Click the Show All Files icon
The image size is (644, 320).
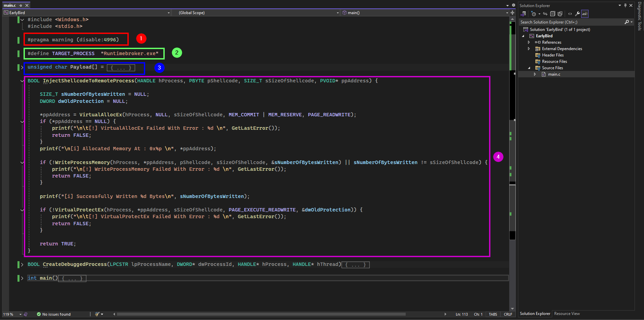[560, 14]
